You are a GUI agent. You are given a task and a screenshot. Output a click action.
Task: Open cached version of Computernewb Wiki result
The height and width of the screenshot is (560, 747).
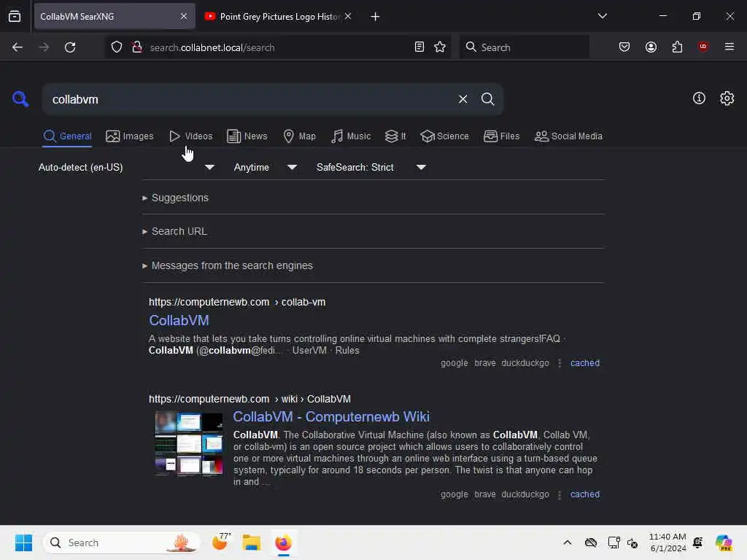pyautogui.click(x=585, y=494)
